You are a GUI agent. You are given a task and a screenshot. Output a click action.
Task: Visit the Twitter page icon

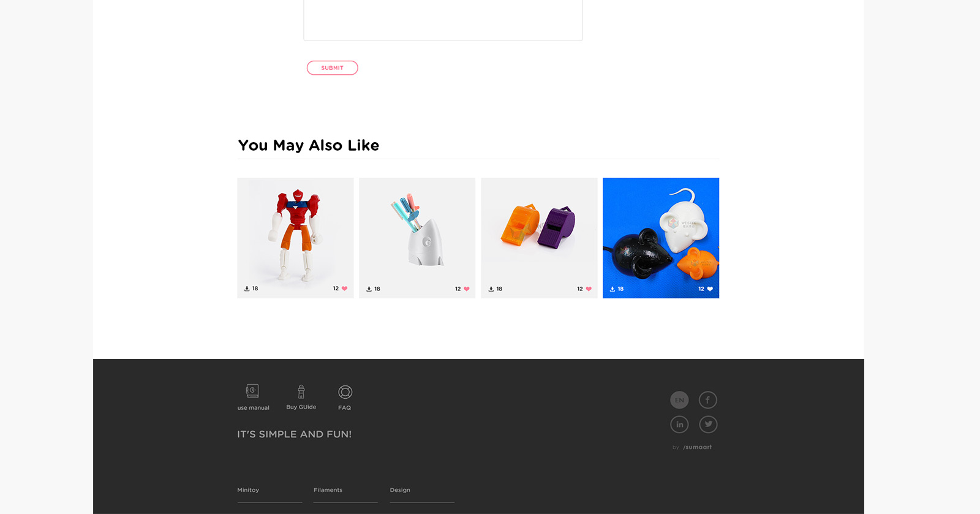[x=708, y=424]
